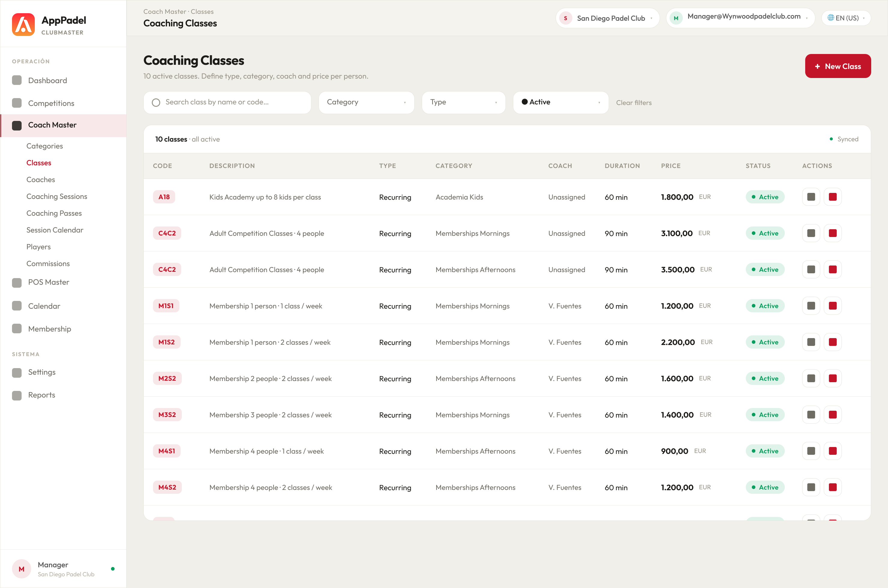Click the Dashboard sidebar icon
This screenshot has height=588, width=888.
pyautogui.click(x=17, y=80)
